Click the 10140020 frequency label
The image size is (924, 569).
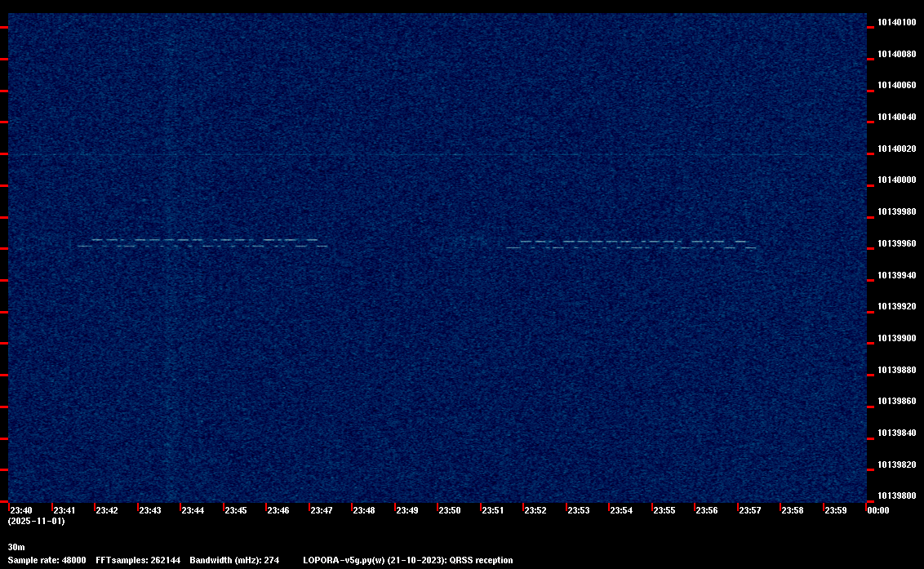[897, 149]
